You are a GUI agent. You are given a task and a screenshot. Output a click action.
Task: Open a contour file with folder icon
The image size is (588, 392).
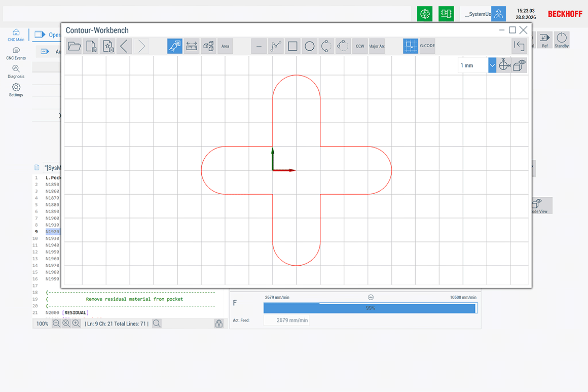pos(74,46)
